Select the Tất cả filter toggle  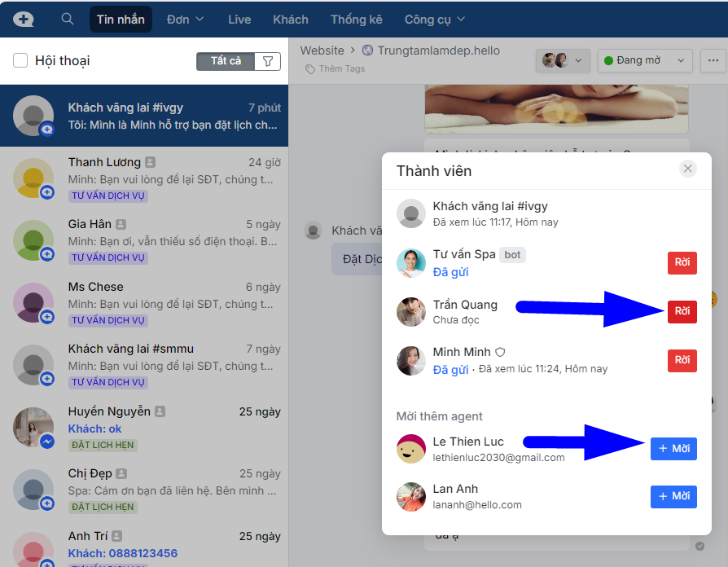[x=226, y=61]
